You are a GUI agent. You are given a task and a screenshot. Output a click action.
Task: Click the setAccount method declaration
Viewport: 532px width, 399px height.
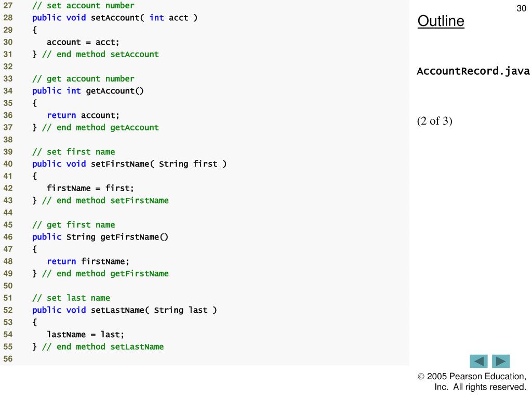115,18
